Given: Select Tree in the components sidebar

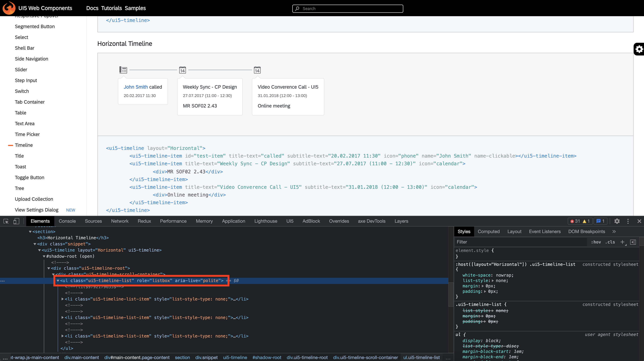Looking at the screenshot, I should [19, 188].
